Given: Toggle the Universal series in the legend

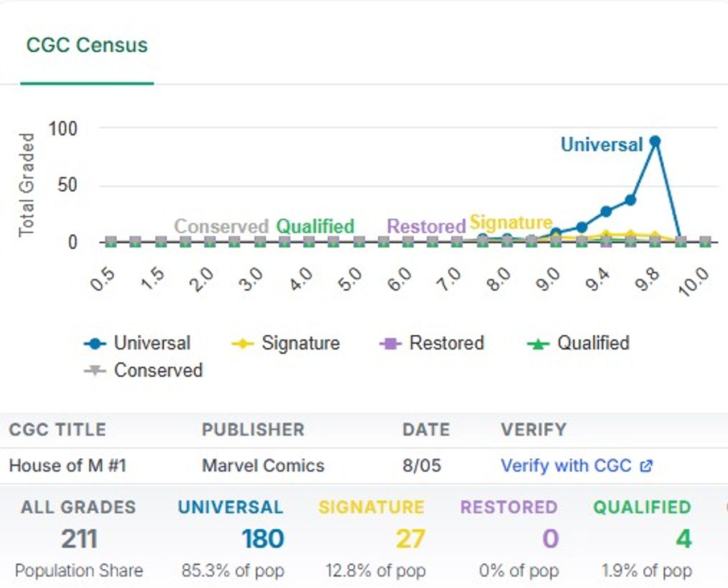Looking at the screenshot, I should click(x=137, y=343).
